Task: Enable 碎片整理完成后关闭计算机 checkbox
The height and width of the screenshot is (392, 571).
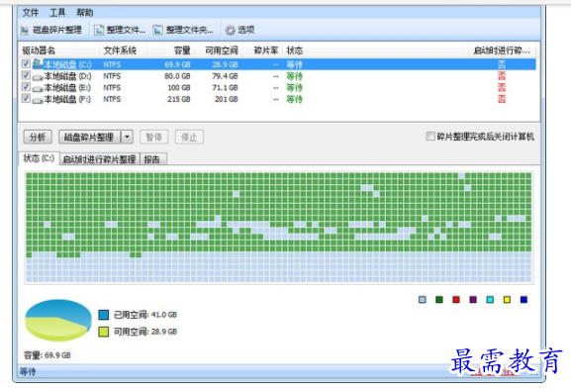Action: 430,137
